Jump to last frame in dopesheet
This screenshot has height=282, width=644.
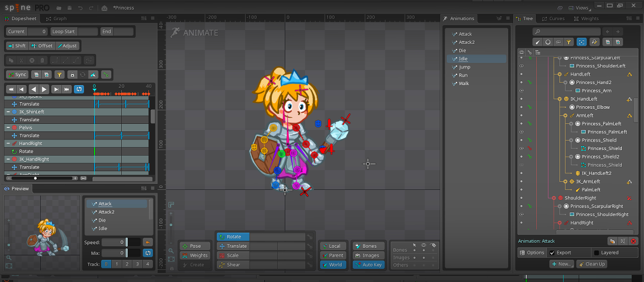tap(67, 89)
